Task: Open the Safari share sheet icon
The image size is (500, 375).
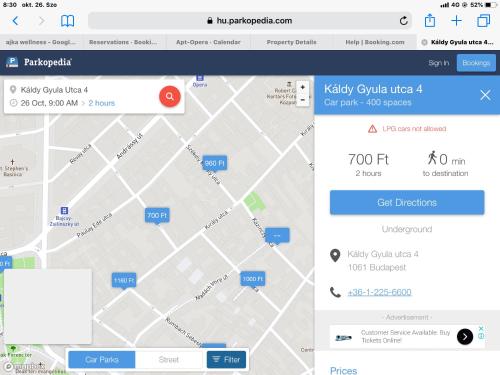Action: coord(430,21)
